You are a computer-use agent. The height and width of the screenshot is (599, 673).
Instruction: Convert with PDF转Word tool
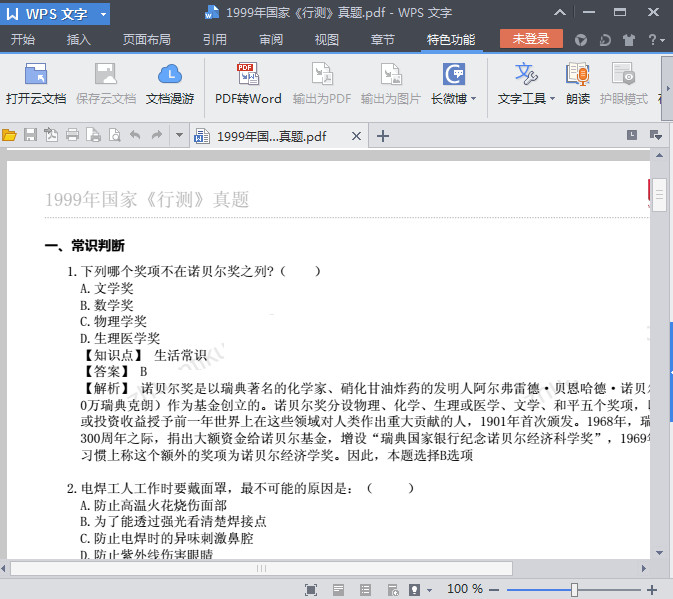click(x=248, y=84)
